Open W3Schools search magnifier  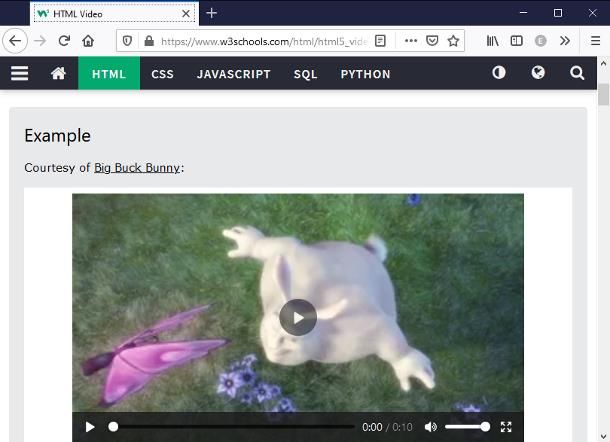pyautogui.click(x=577, y=73)
